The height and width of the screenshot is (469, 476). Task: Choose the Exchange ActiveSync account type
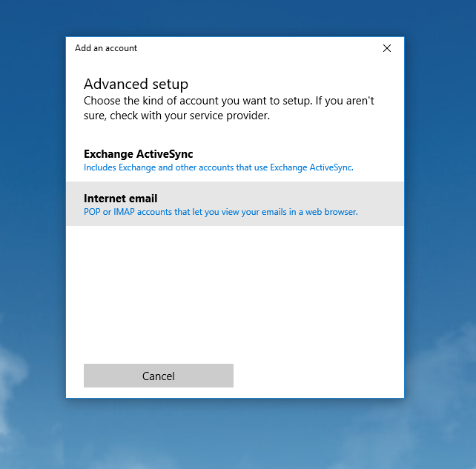tap(235, 159)
